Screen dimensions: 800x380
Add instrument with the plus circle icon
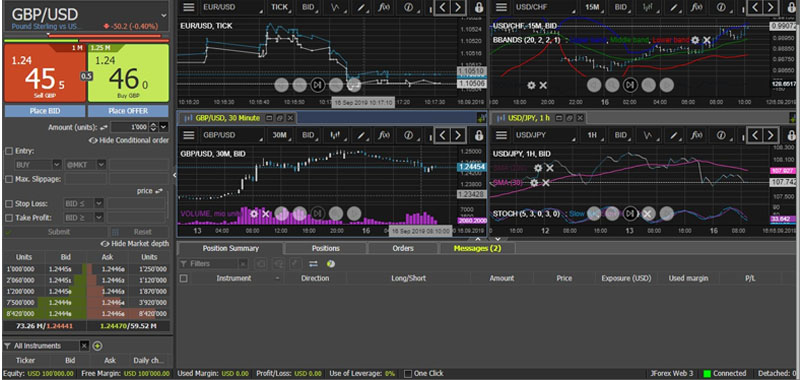97,346
